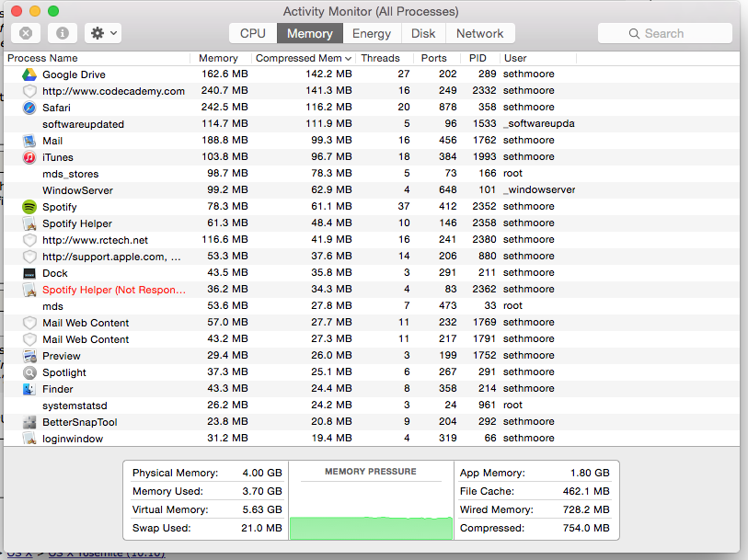748x560 pixels.
Task: Click the Safari compass icon
Action: (29, 108)
